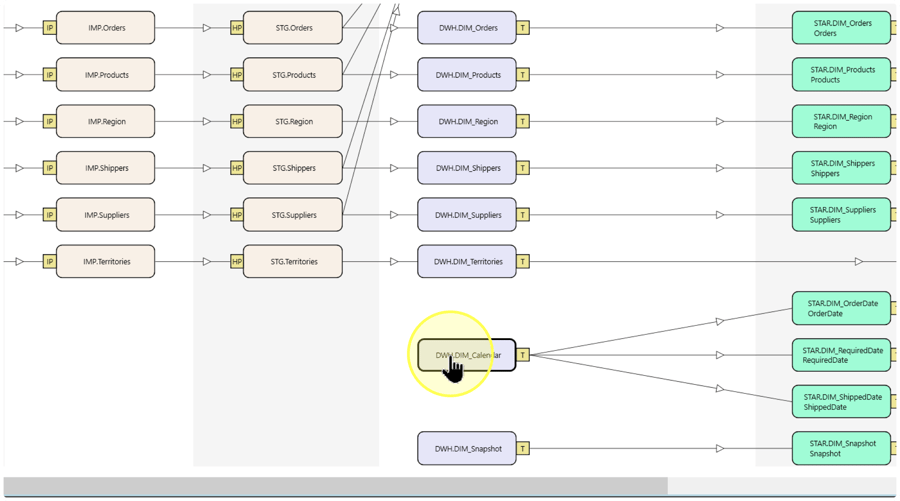900x501 pixels.
Task: Click the HP badge beside STG.Orders
Action: coord(236,28)
